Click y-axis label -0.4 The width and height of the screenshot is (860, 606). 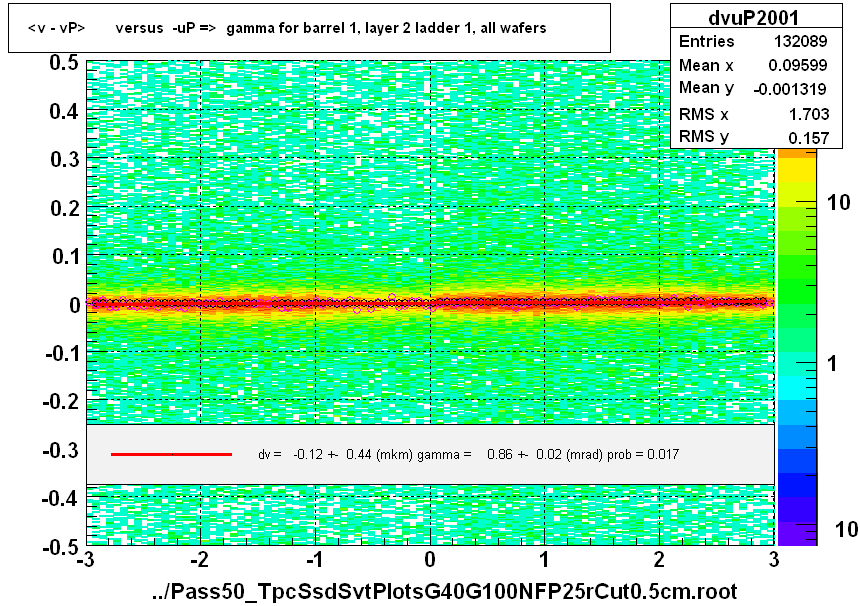[x=61, y=499]
